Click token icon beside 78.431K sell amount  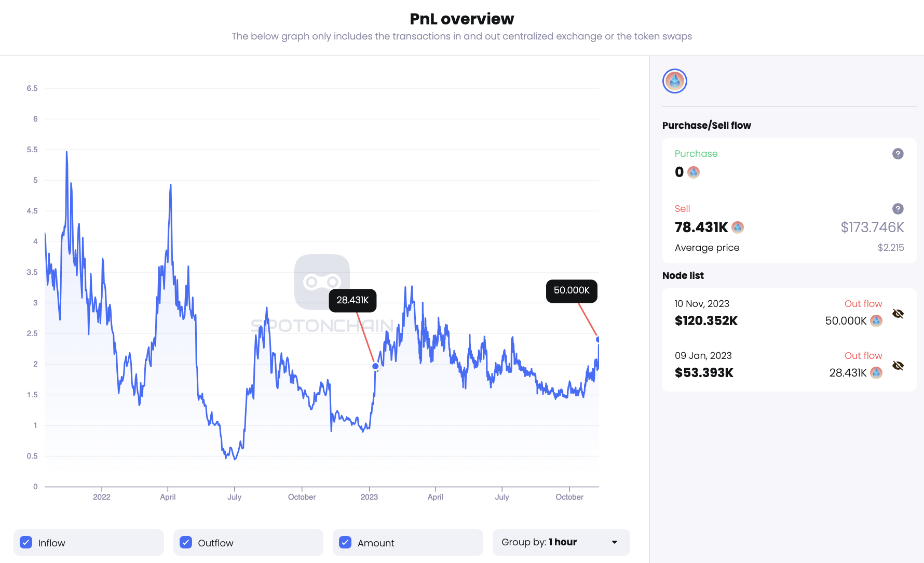tap(738, 227)
